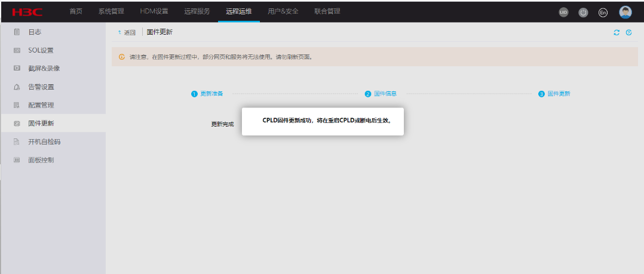Switch language with the En icon
This screenshot has width=644, height=274.
click(x=603, y=13)
